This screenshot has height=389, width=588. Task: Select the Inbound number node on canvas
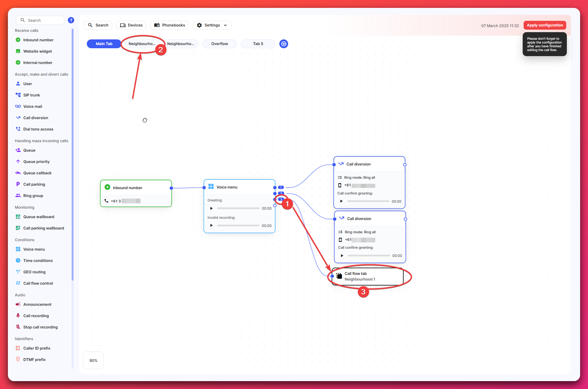click(x=136, y=194)
